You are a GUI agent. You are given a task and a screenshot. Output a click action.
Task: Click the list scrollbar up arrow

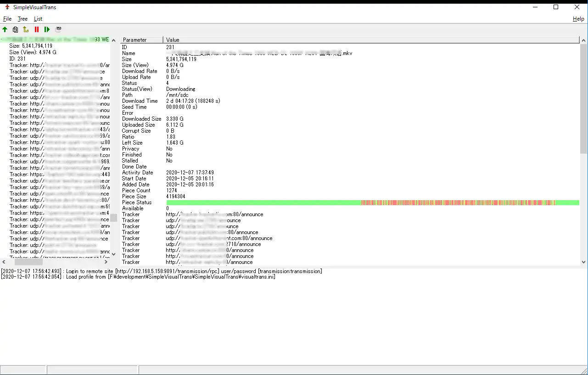[584, 40]
